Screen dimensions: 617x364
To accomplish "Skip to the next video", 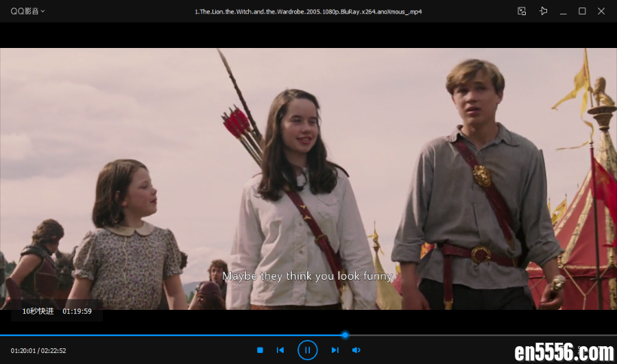I will pos(335,350).
